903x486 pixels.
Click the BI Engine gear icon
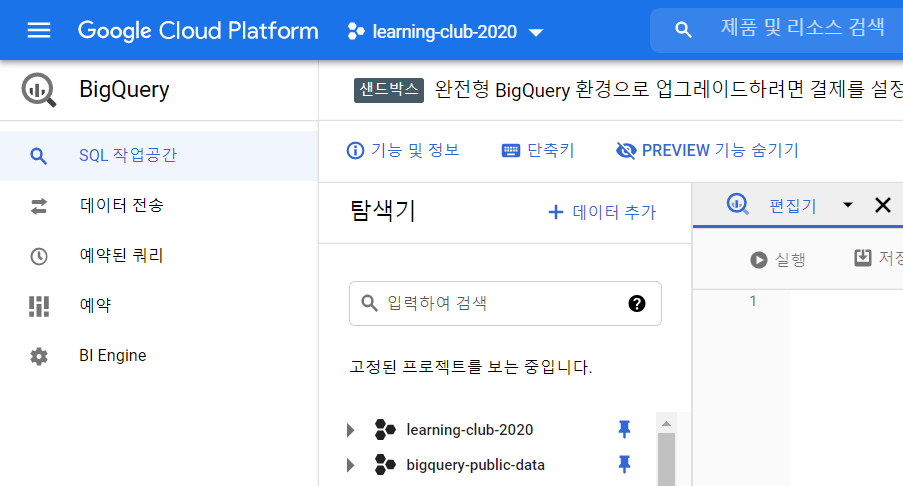click(39, 356)
